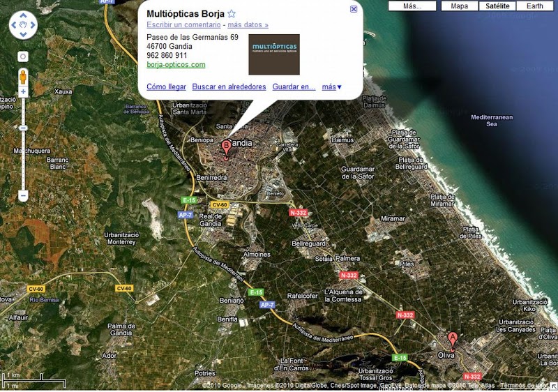558x392 pixels.
Task: Pan the map left with the west arrow
Action: [x=13, y=25]
